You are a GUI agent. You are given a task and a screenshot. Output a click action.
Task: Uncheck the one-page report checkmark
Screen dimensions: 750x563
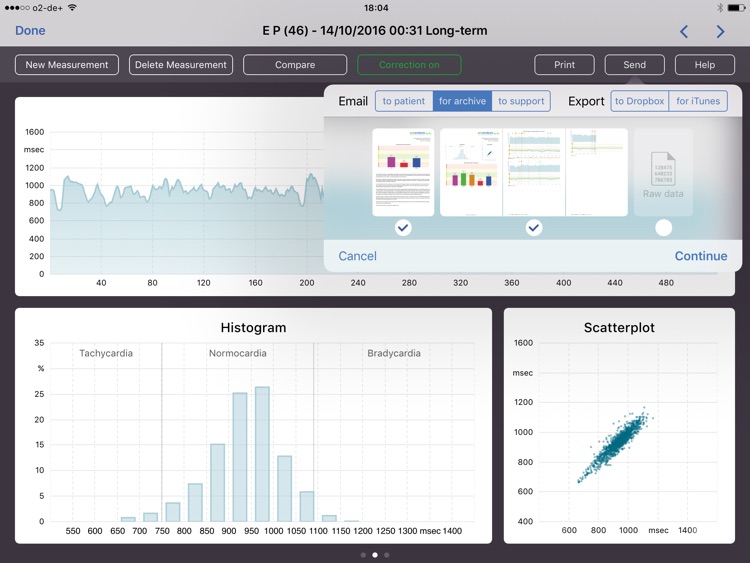tap(403, 228)
